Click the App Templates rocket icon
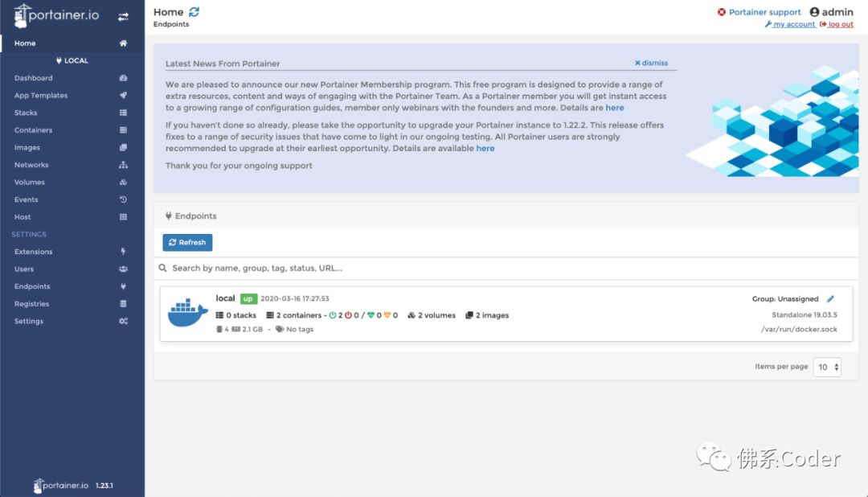 coord(123,96)
